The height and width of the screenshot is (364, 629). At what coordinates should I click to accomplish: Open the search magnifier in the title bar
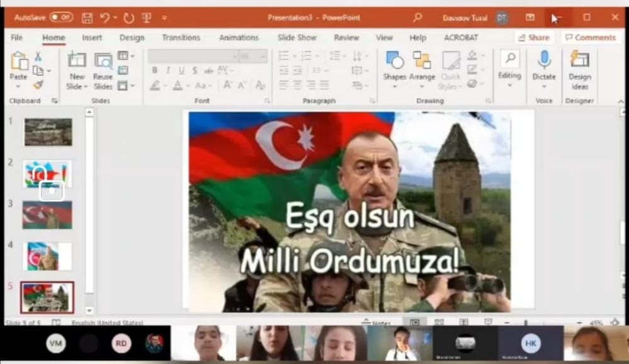417,17
